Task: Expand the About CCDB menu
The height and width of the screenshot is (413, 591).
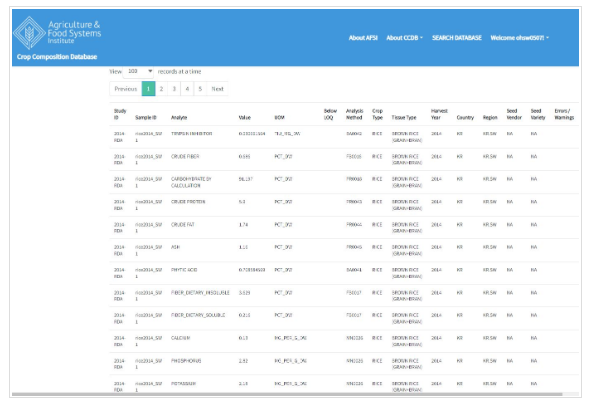Action: coord(404,38)
